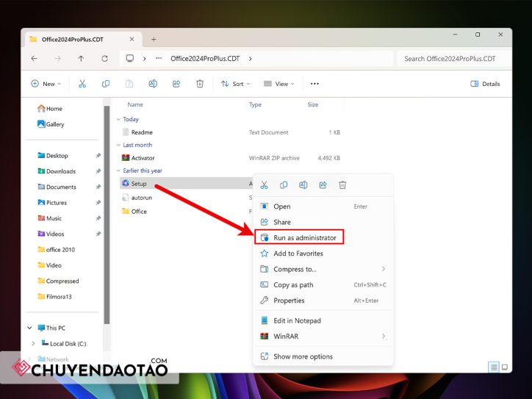This screenshot has width=532, height=399.
Task: Click the Delete trash icon in the Explorer toolbar
Action: click(200, 84)
